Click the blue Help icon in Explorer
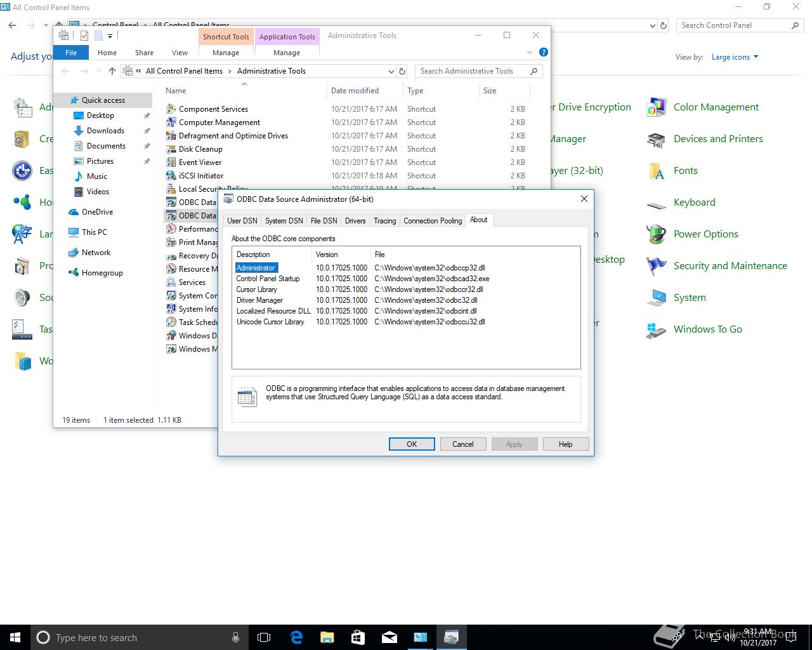The height and width of the screenshot is (650, 812). [x=543, y=53]
